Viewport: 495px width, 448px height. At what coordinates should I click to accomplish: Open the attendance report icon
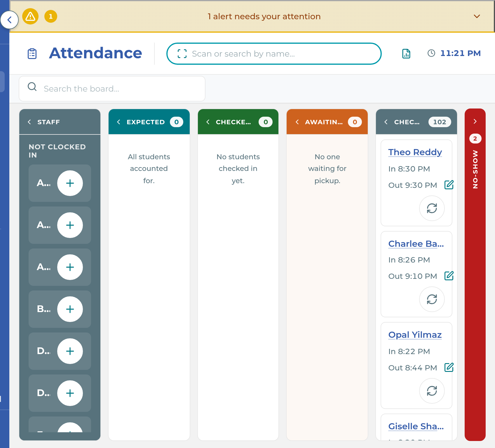[x=406, y=54]
